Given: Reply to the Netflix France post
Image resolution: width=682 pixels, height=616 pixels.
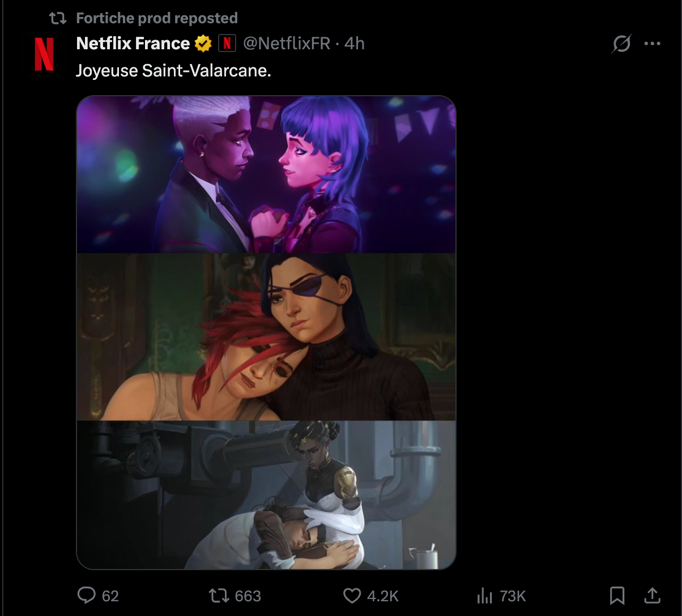Looking at the screenshot, I should click(87, 596).
